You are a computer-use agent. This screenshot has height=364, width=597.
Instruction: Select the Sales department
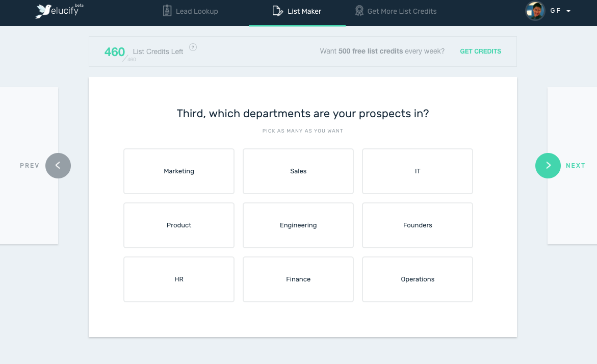point(298,171)
